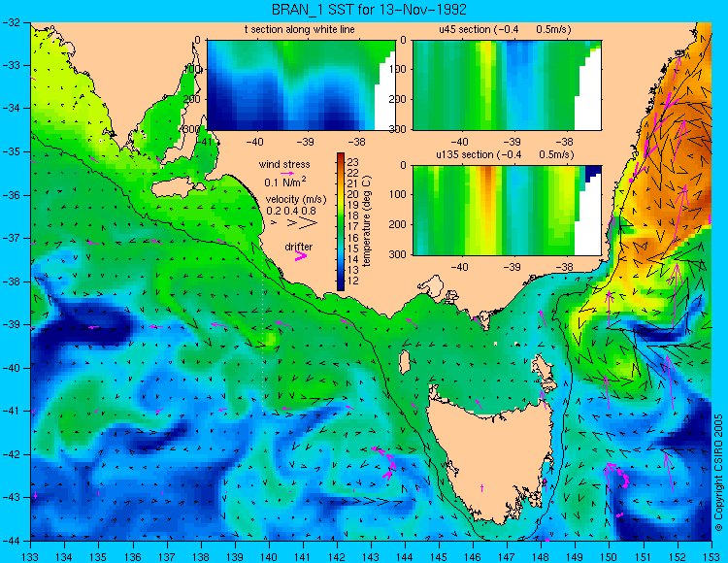Select the 23 value on the color bar

(353, 162)
